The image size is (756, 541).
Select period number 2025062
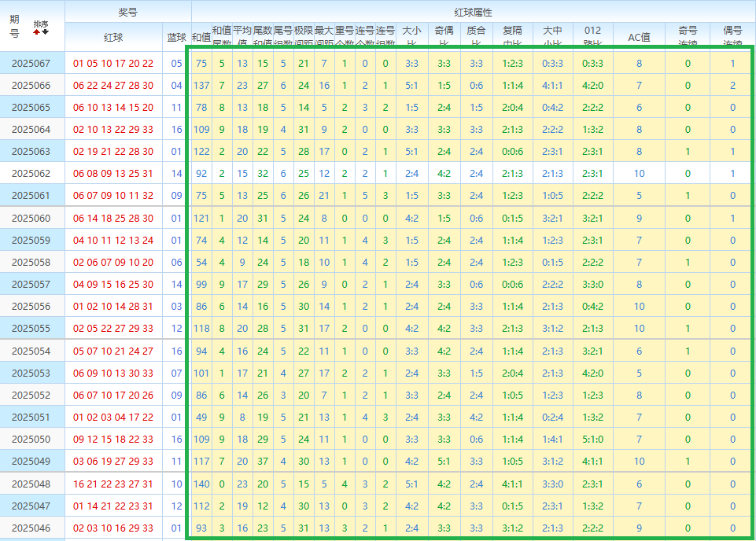(x=31, y=174)
